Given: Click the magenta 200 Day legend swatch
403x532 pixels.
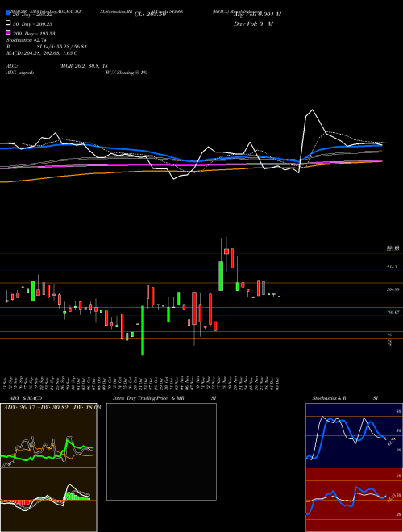Looking at the screenshot, I should click(8, 33).
